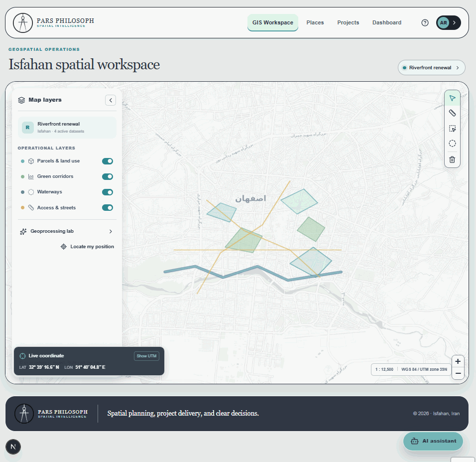Image resolution: width=476 pixels, height=462 pixels.
Task: Click the Green corridors chart icon
Action: (31, 176)
